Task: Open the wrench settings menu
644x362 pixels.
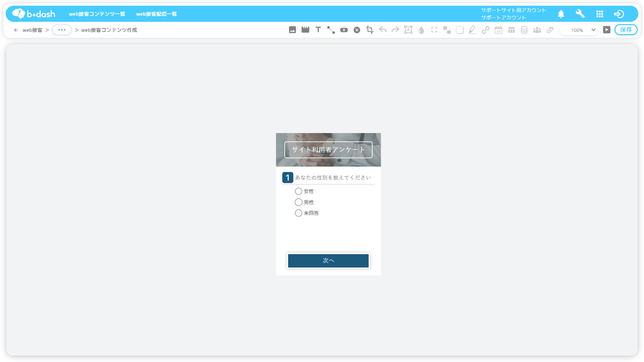Action: click(x=580, y=14)
